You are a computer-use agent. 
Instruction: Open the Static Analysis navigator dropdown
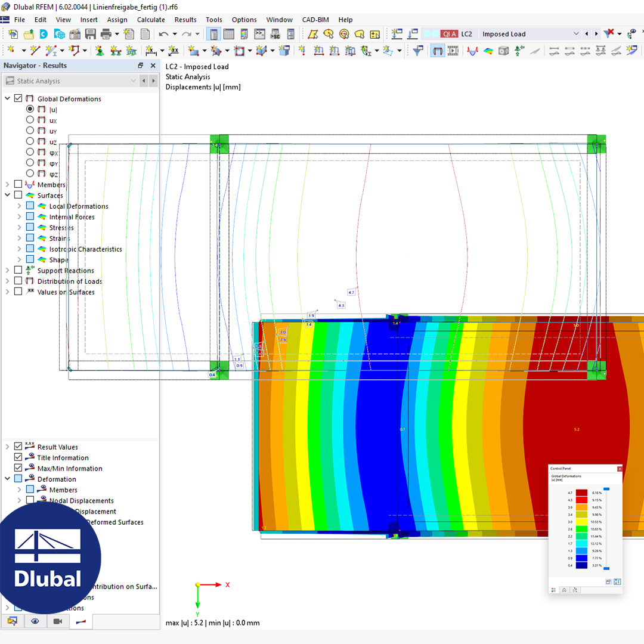pyautogui.click(x=134, y=80)
